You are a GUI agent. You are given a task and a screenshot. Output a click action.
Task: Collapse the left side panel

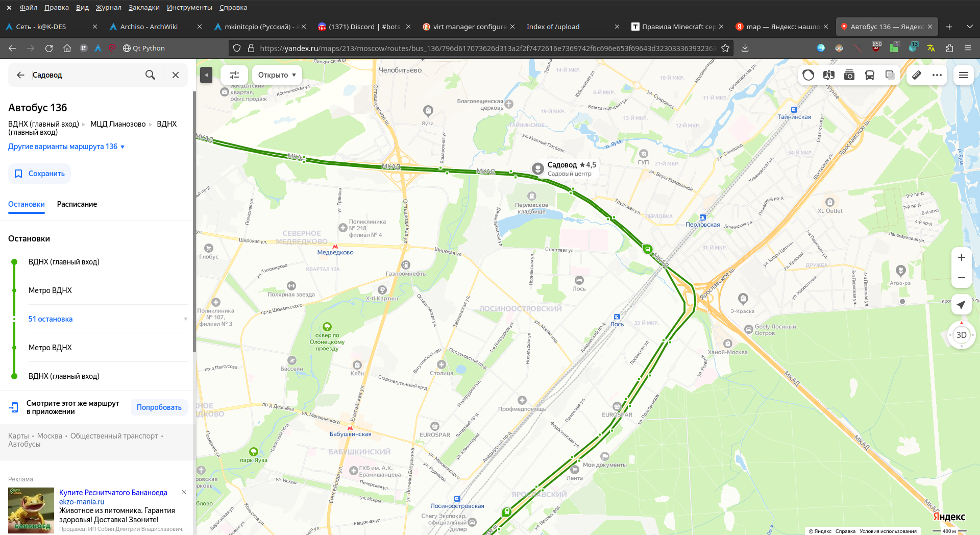[x=206, y=75]
